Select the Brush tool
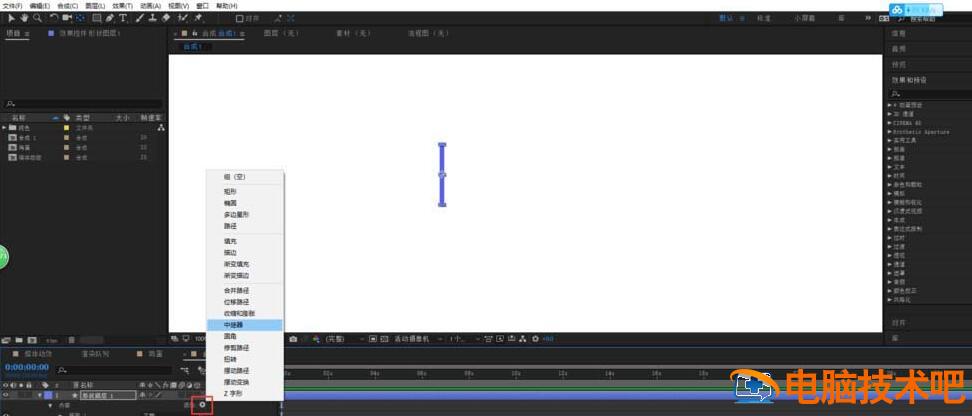Viewport: 972px width, 416px height. coord(140,18)
